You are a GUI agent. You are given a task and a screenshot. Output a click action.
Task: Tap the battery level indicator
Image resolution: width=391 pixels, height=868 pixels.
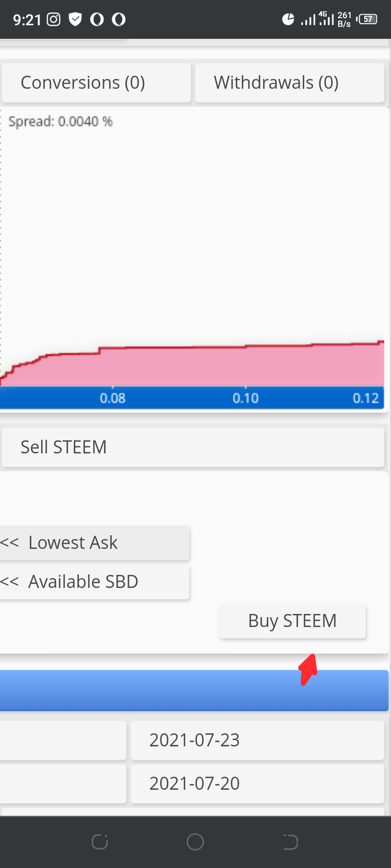[367, 20]
